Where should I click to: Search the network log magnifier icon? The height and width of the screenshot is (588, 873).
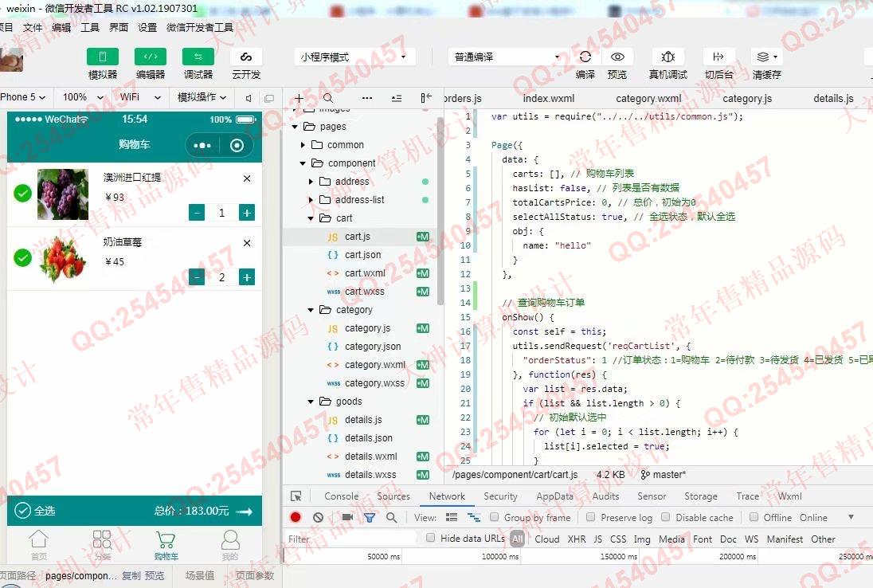[392, 517]
